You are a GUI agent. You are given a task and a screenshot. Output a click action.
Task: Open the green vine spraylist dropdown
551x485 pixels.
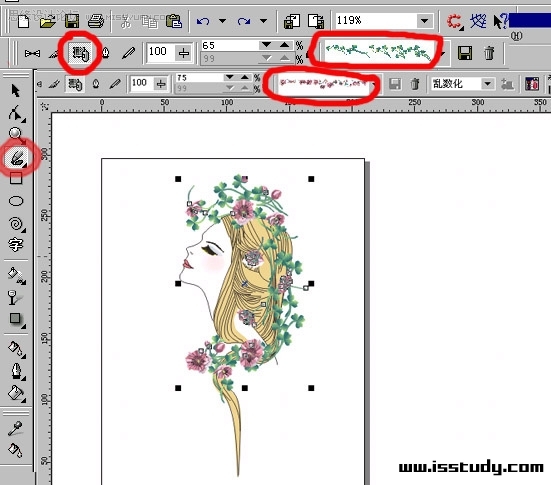point(443,53)
